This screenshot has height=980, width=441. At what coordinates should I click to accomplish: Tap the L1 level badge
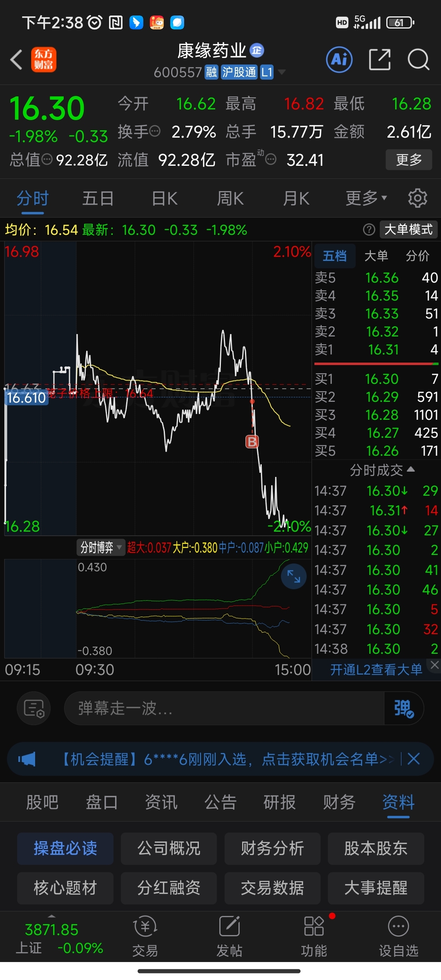pyautogui.click(x=267, y=72)
